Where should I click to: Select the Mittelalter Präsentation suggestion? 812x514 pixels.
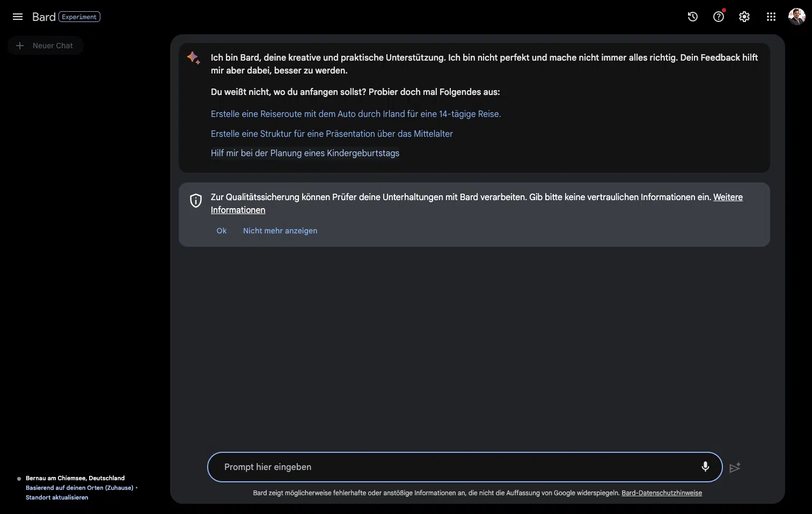[331, 134]
